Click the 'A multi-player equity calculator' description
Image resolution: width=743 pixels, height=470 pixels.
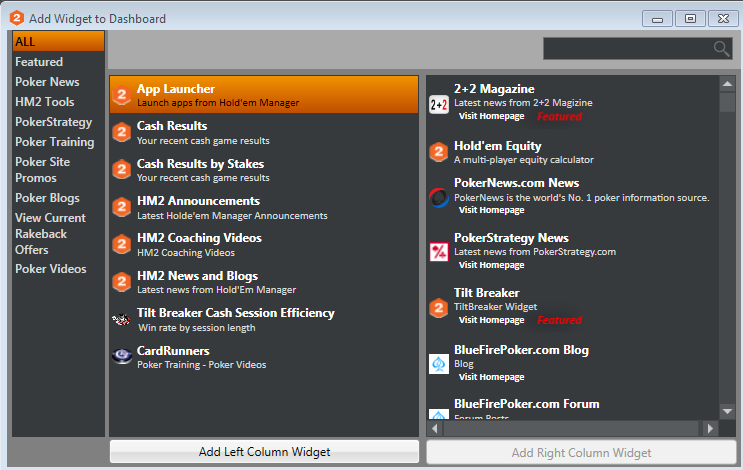(524, 160)
